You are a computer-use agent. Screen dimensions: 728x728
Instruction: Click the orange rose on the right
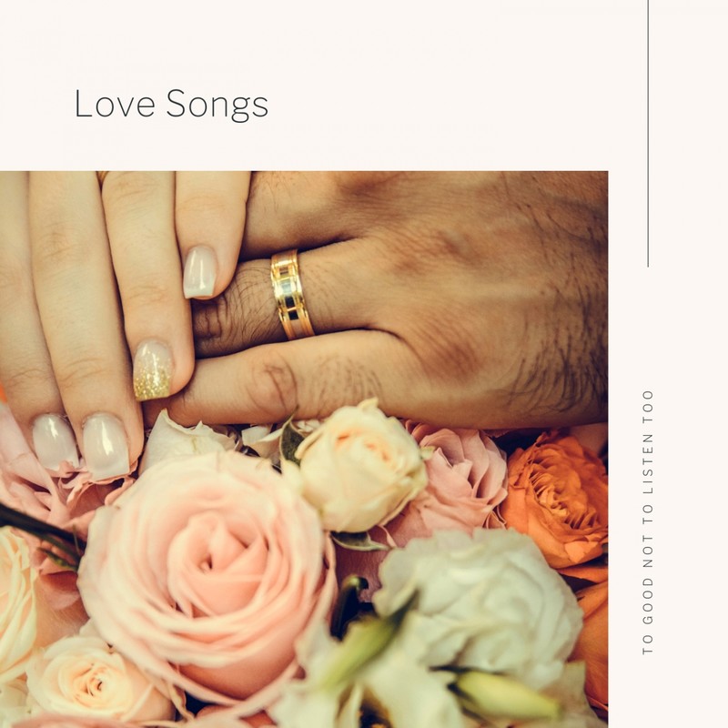click(555, 501)
